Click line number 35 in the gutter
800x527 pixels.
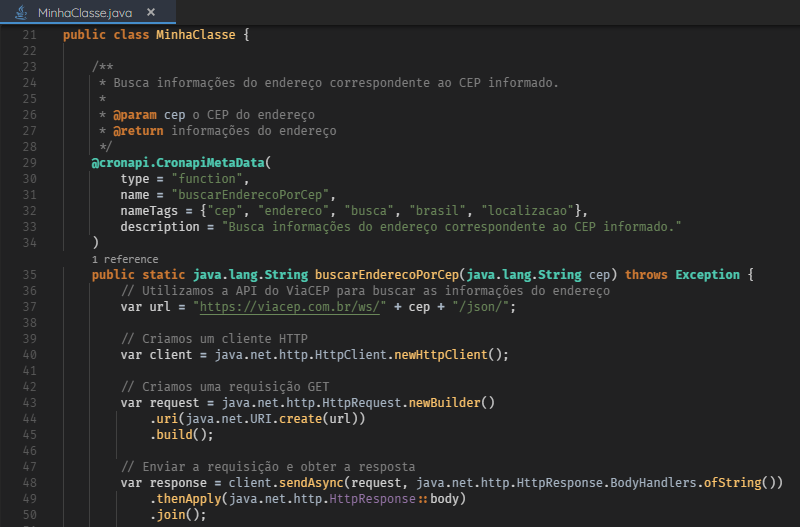(x=30, y=274)
